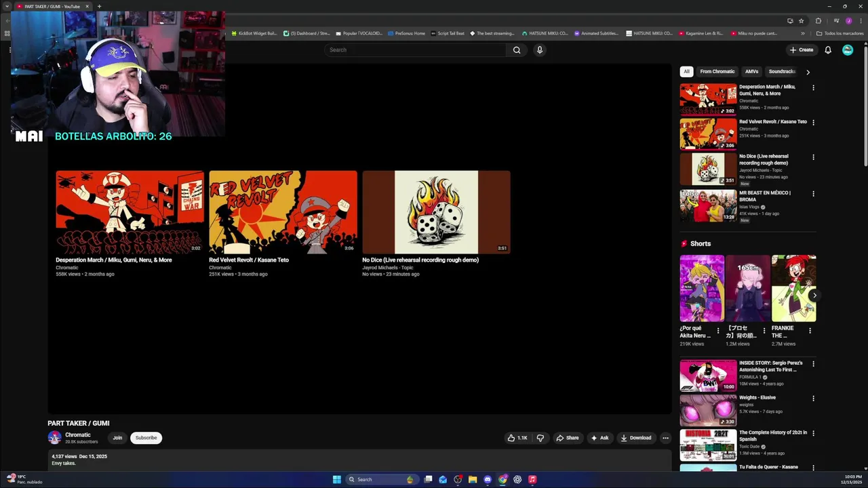Viewport: 868px width, 488px height.
Task: Click video title PART TAKER / GUMI
Action: (78, 423)
